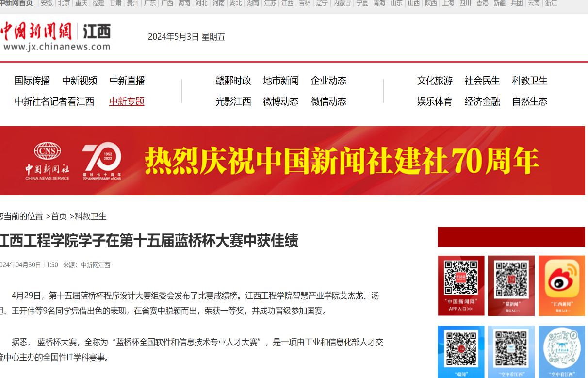Open the 国际传播 navigation item
The width and height of the screenshot is (588, 378).
[32, 81]
